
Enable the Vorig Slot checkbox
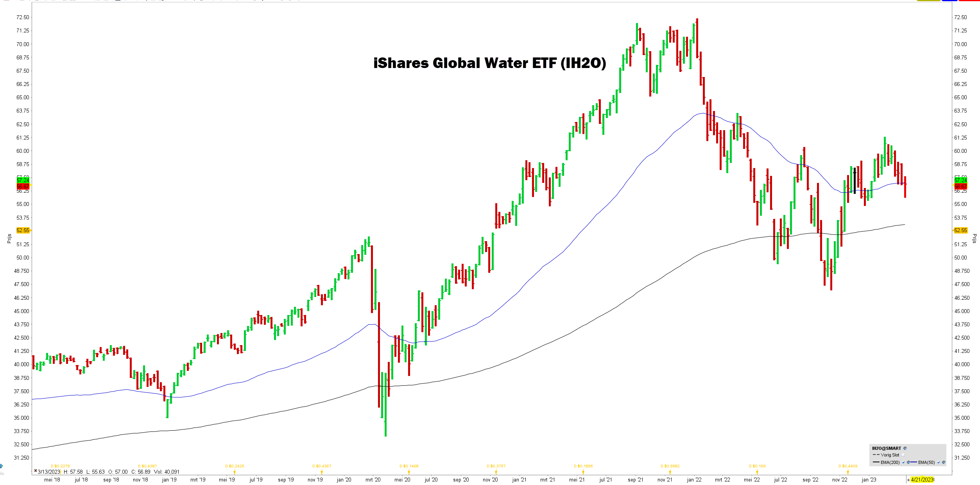pos(903,455)
